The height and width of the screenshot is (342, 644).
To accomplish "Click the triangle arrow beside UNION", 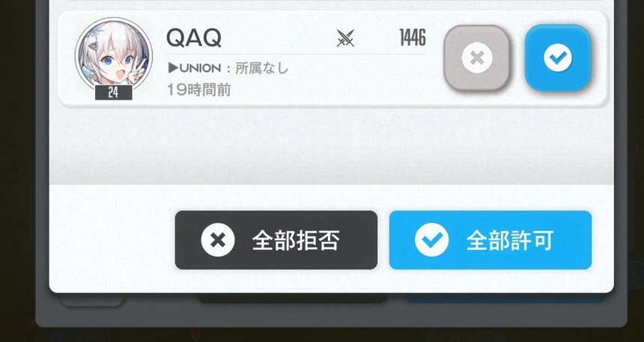I will pyautogui.click(x=173, y=68).
